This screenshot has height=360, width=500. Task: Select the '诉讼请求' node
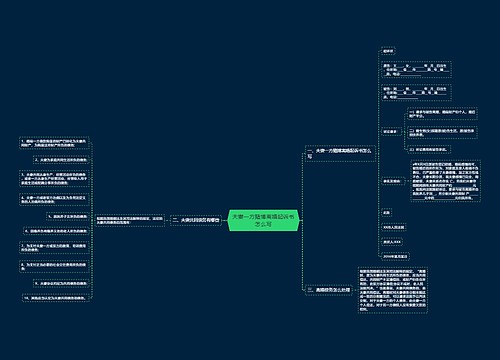pos(391,131)
